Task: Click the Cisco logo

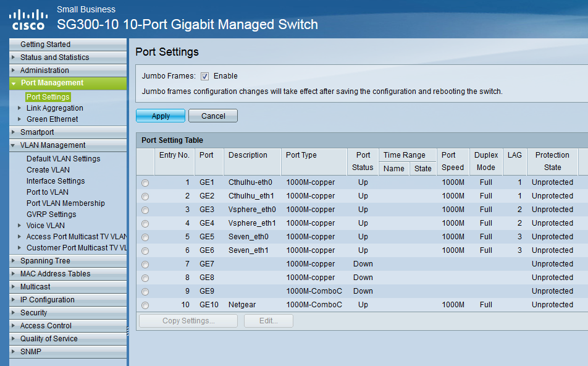Action: [28, 20]
